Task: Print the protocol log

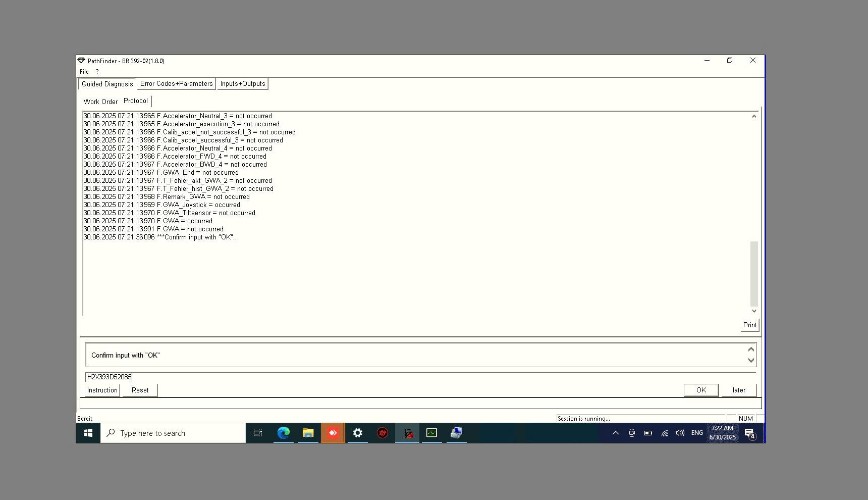Action: [750, 325]
